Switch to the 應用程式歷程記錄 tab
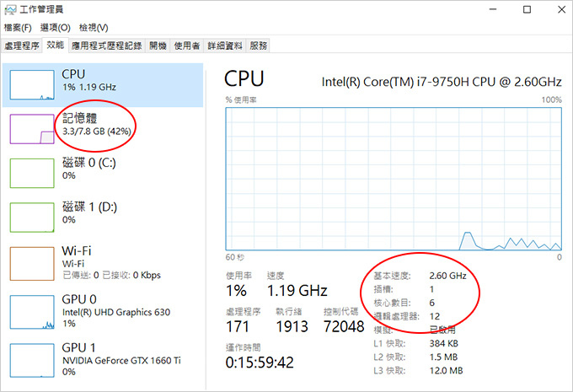Viewport: 573px width, 392px height. tap(108, 46)
